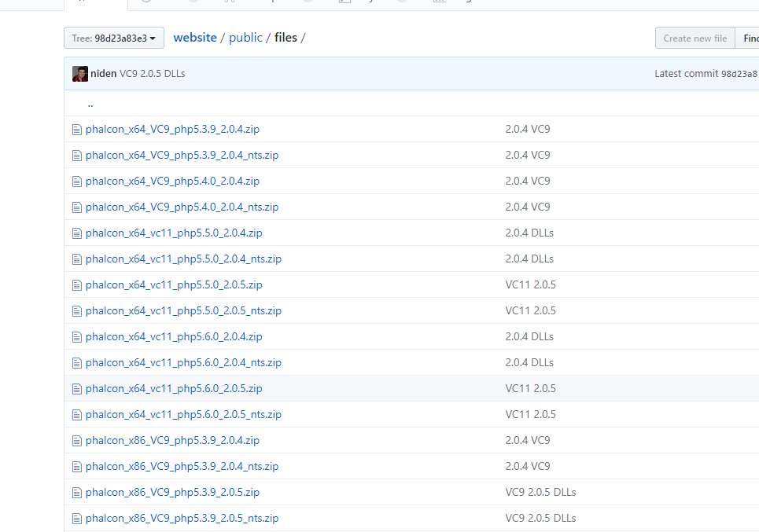The height and width of the screenshot is (532, 759).
Task: Open commit message for phalcon_x64_vc11_php5.6.0_2.0.5.zip
Action: click(x=531, y=388)
